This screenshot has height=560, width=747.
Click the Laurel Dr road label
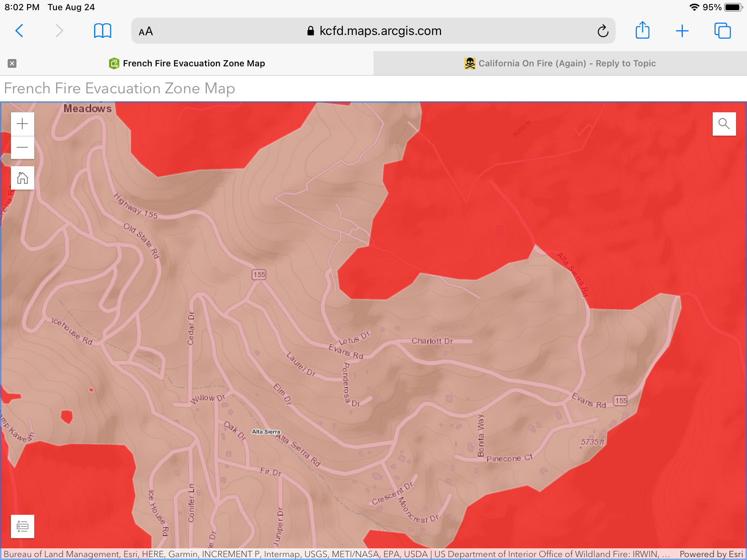click(301, 364)
